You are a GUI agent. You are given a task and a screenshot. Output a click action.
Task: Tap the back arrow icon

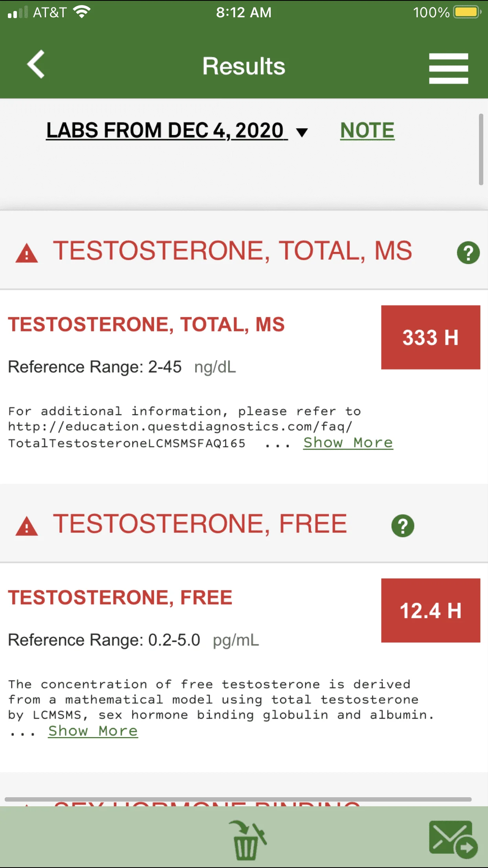point(36,64)
